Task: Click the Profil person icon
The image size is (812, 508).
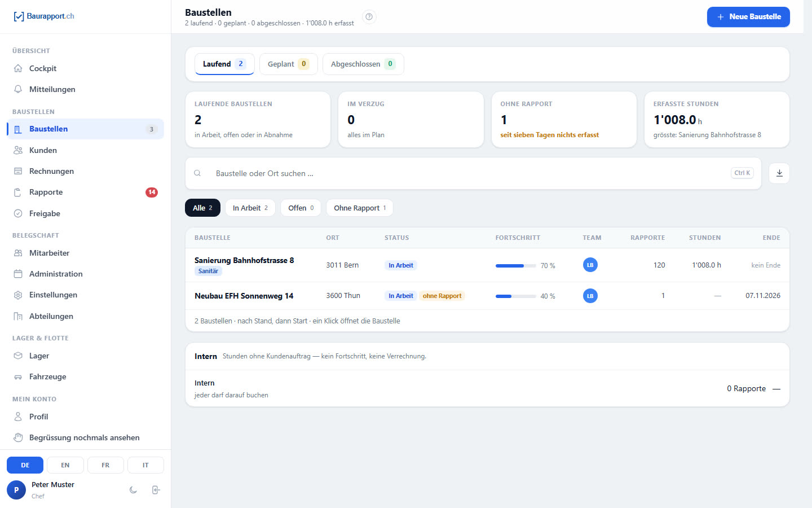Action: click(x=18, y=417)
